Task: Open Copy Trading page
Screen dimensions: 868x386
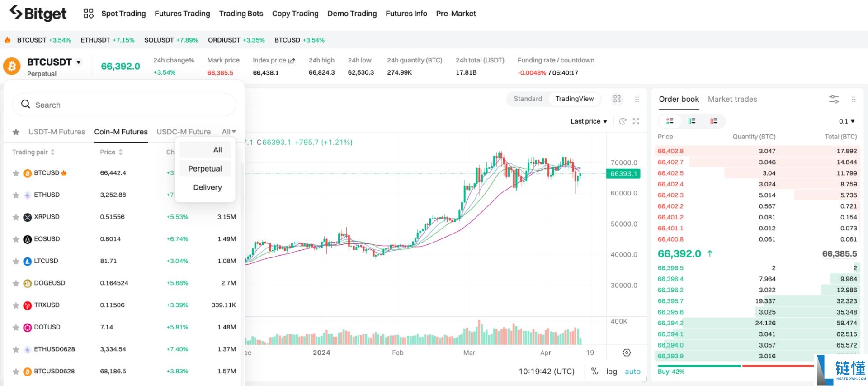Action: coord(295,14)
